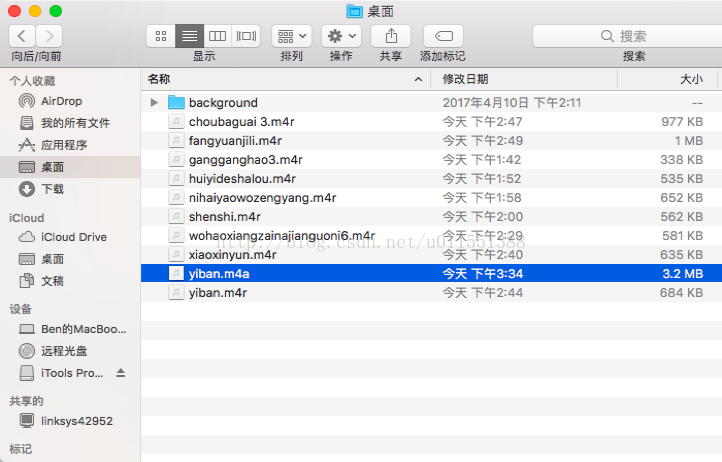Select wohaoxiangzainajianguoni6.m4r file
This screenshot has height=462, width=722.
point(431,235)
